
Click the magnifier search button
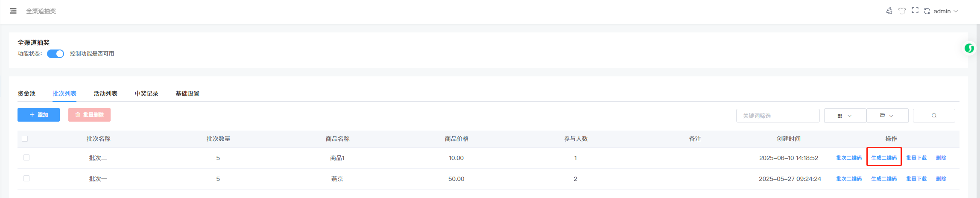coord(934,116)
